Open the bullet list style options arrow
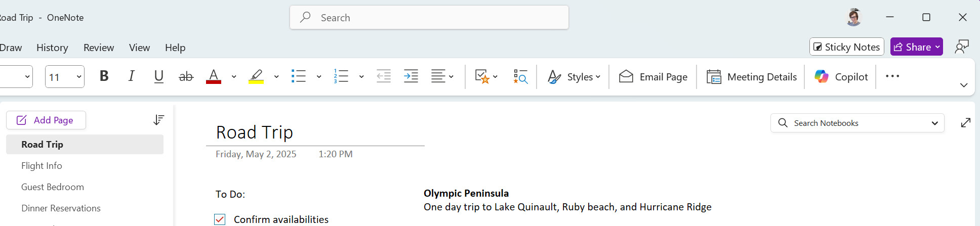Viewport: 980px width, 226px height. [319, 77]
